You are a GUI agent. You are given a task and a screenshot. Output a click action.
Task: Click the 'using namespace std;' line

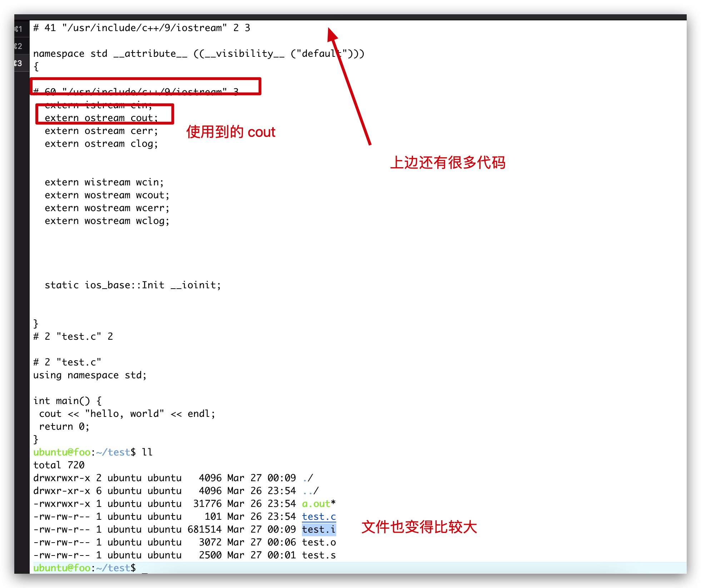pos(90,375)
